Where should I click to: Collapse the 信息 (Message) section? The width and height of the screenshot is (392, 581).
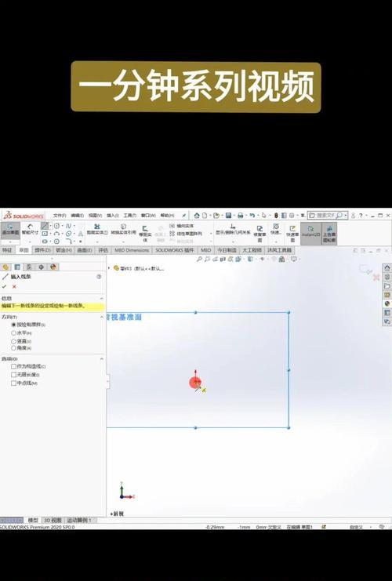point(102,298)
